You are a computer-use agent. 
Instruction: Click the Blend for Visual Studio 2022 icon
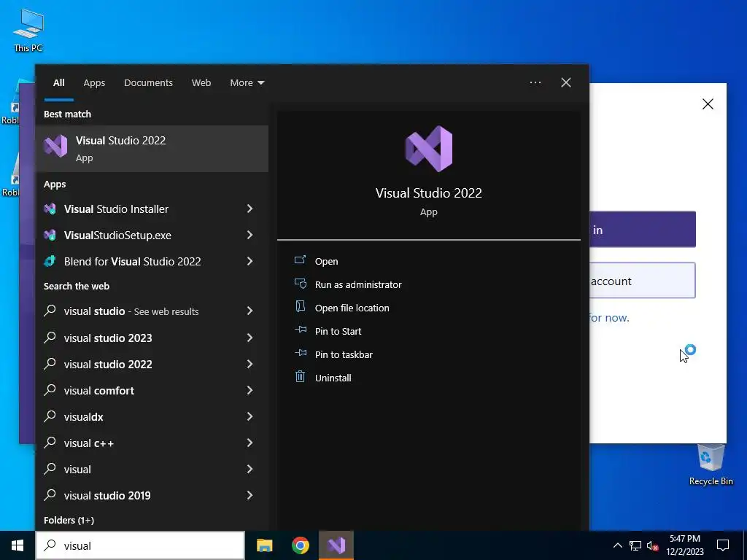coord(50,262)
